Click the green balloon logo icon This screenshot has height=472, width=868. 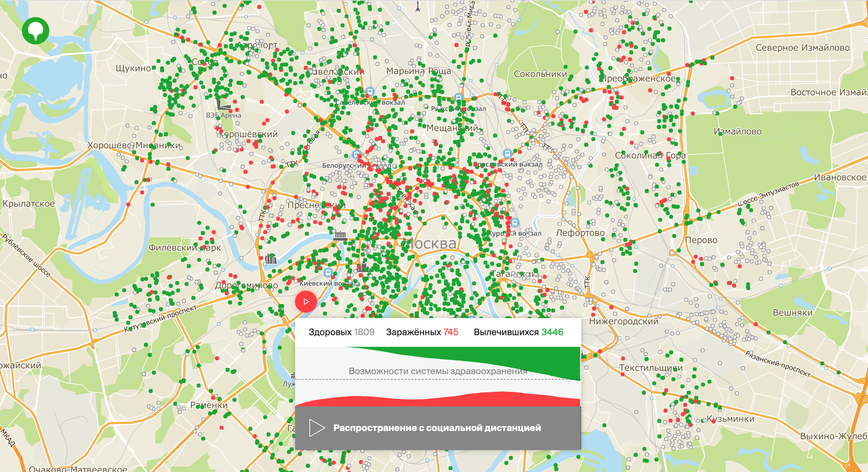[36, 31]
